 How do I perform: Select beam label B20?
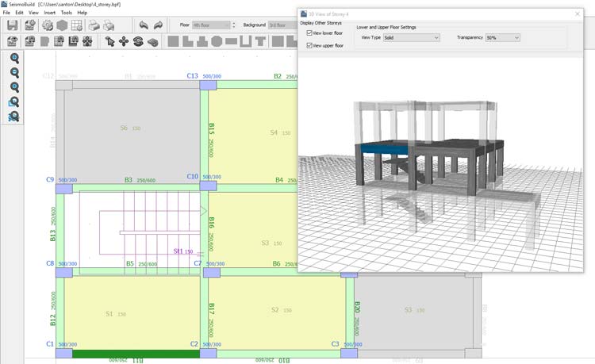tap(357, 308)
